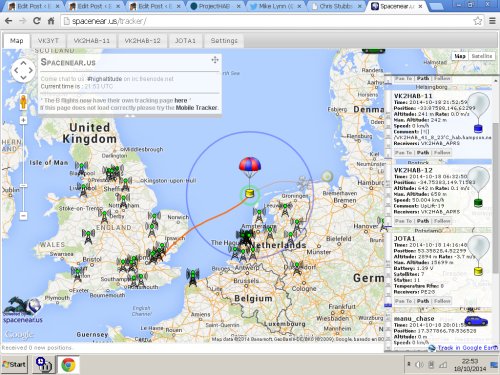Toggle Path for JOTA1
Viewport: 500px width, 375px height.
pos(423,301)
